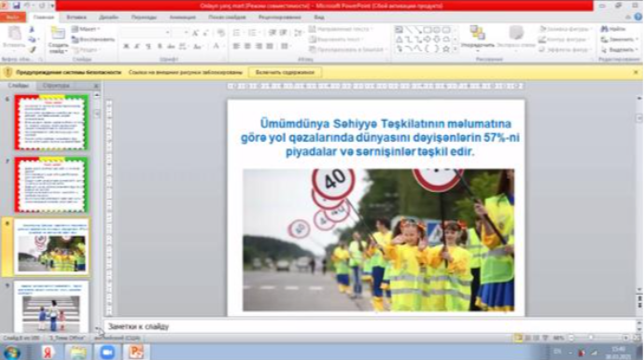Screen dimensions: 644x360
Task: Select slide 6 thumbnail
Action: click(x=51, y=122)
